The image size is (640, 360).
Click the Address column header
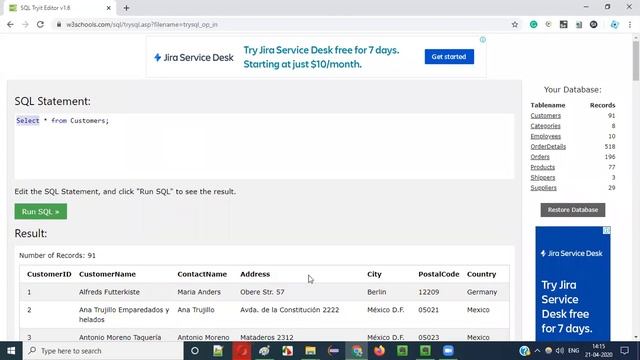pyautogui.click(x=255, y=274)
